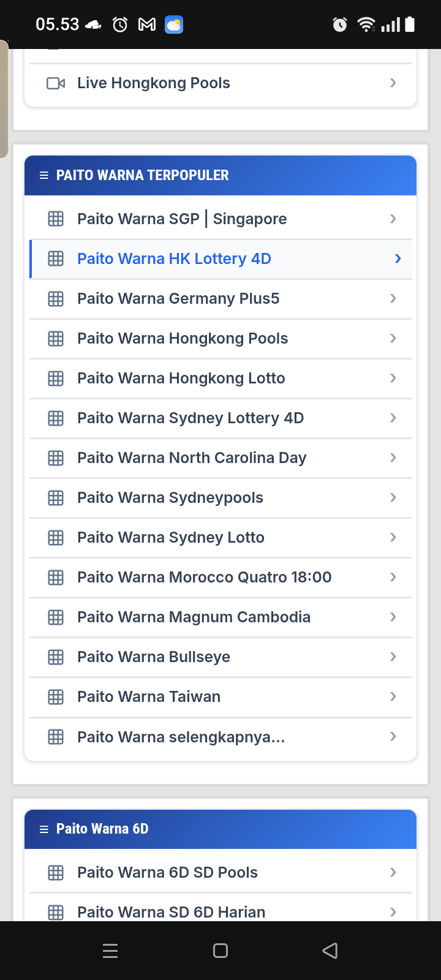Tap the video camera icon beside Live Hongkong Pools

56,83
